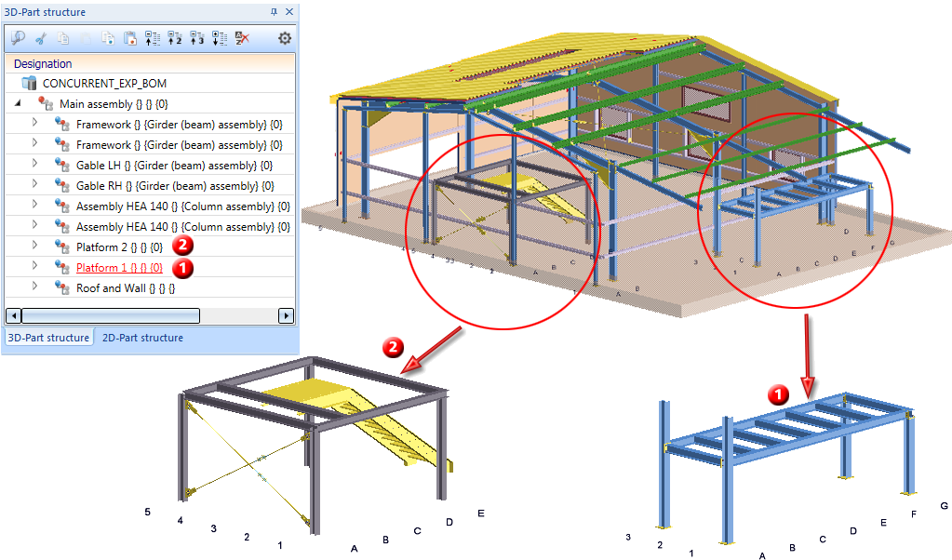Click the Designation column header

click(x=150, y=63)
